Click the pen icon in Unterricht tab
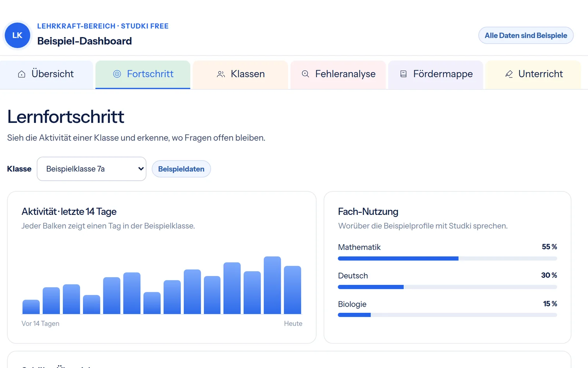The width and height of the screenshot is (588, 368). tap(509, 74)
